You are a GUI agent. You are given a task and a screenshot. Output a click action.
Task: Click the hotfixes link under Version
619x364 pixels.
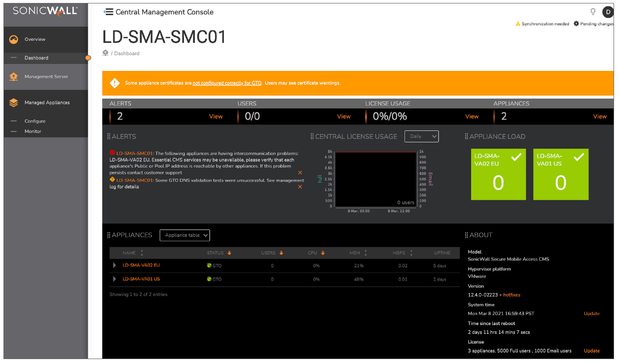pos(511,295)
